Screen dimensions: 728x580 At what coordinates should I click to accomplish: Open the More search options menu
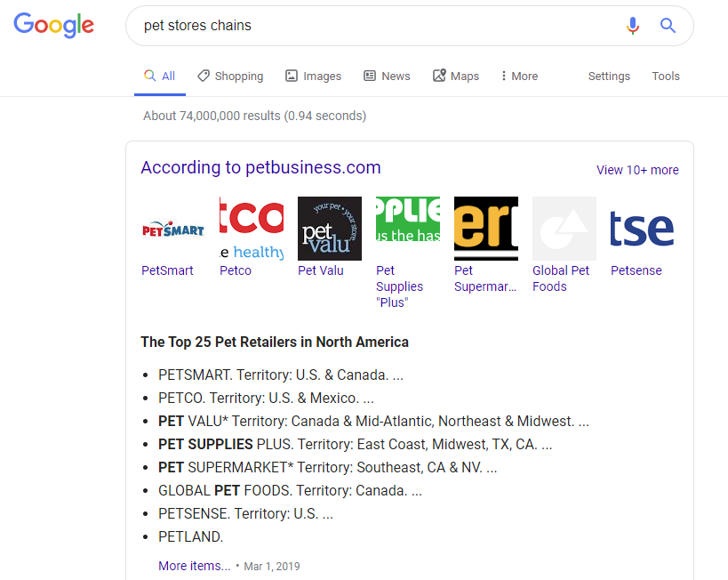(519, 76)
